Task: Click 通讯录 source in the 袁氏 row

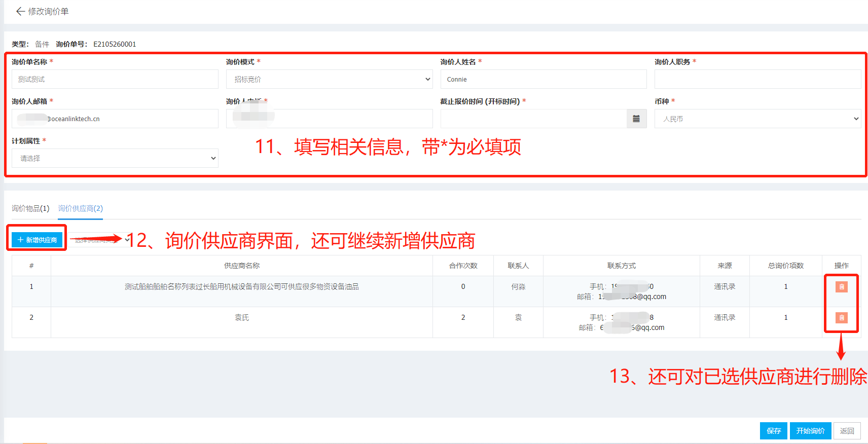Action: click(725, 318)
